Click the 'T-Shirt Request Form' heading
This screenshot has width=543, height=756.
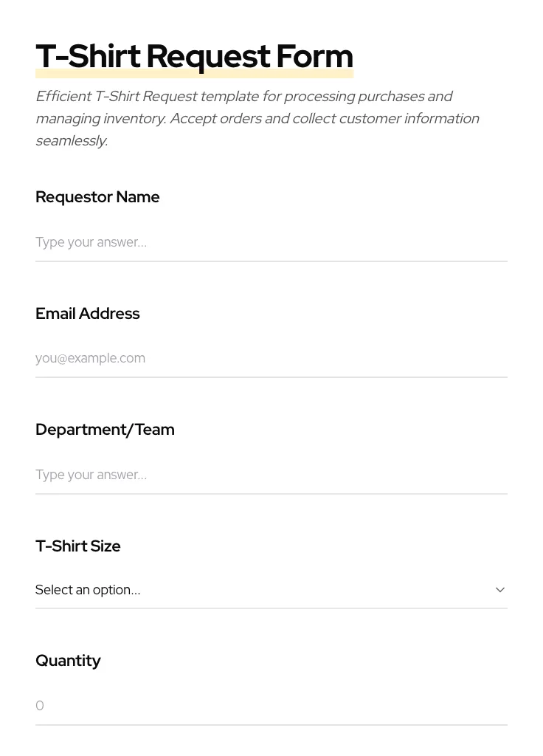(194, 56)
